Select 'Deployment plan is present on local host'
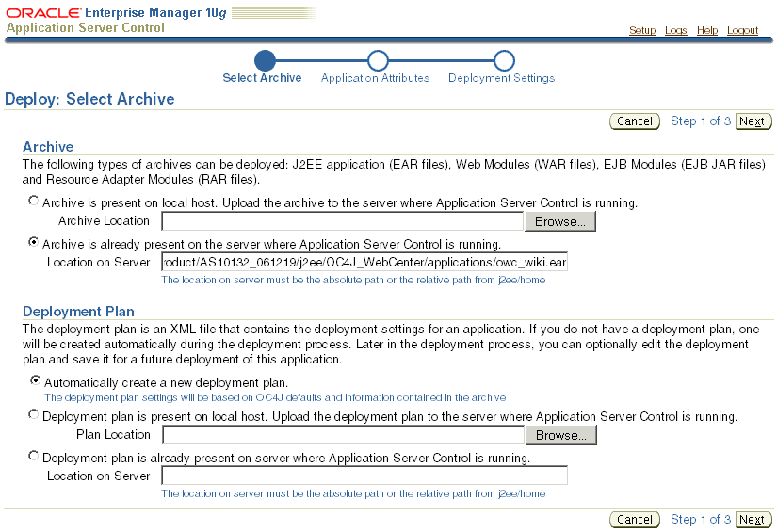This screenshot has width=777, height=532. click(33, 414)
